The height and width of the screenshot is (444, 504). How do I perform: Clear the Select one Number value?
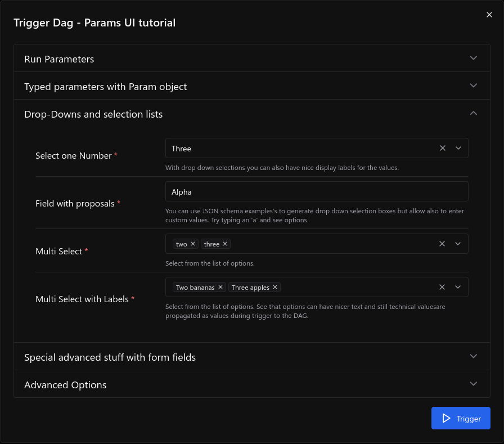[443, 148]
